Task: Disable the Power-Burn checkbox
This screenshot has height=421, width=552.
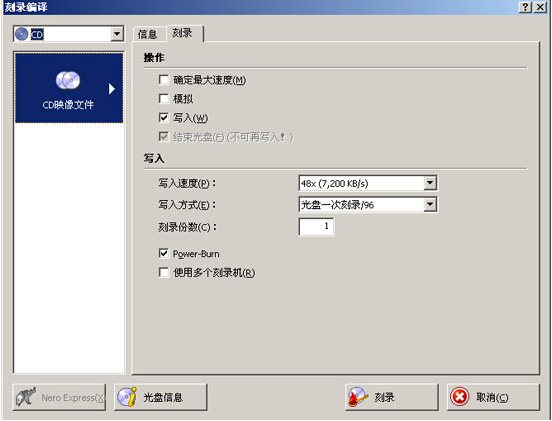Action: point(164,253)
